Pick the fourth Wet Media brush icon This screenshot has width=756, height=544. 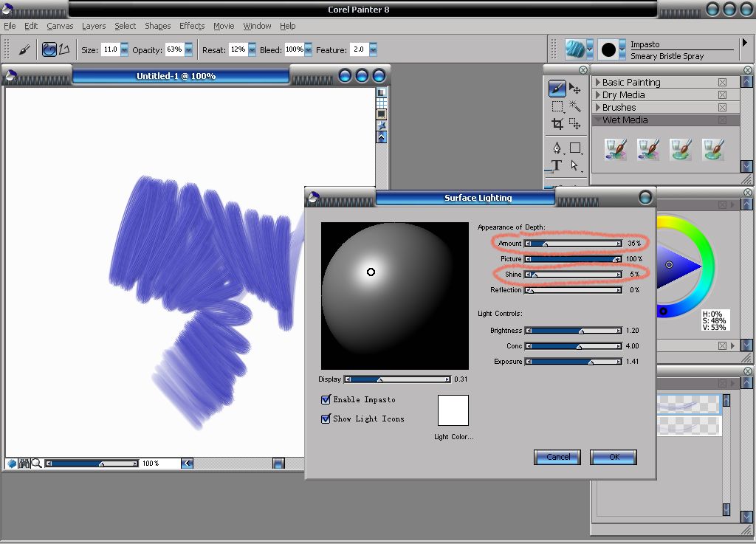(x=713, y=149)
